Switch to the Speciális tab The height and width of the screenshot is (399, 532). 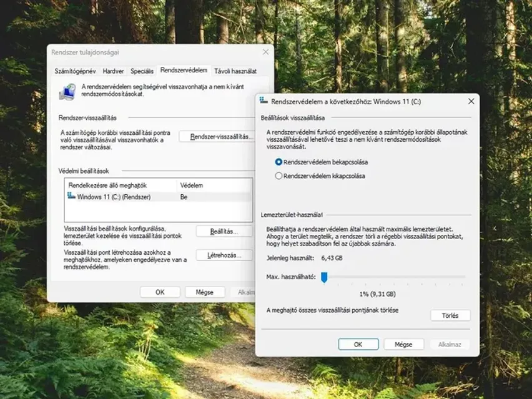click(142, 71)
